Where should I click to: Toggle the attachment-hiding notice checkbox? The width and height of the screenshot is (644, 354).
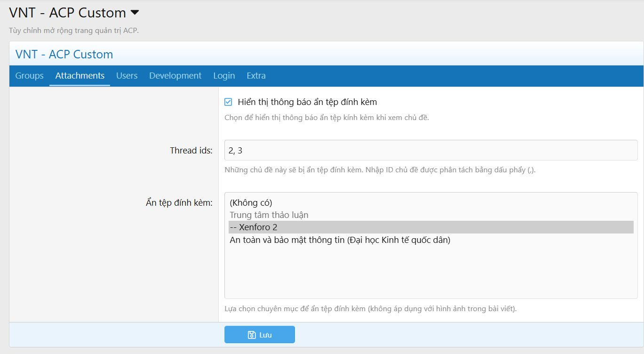(228, 102)
